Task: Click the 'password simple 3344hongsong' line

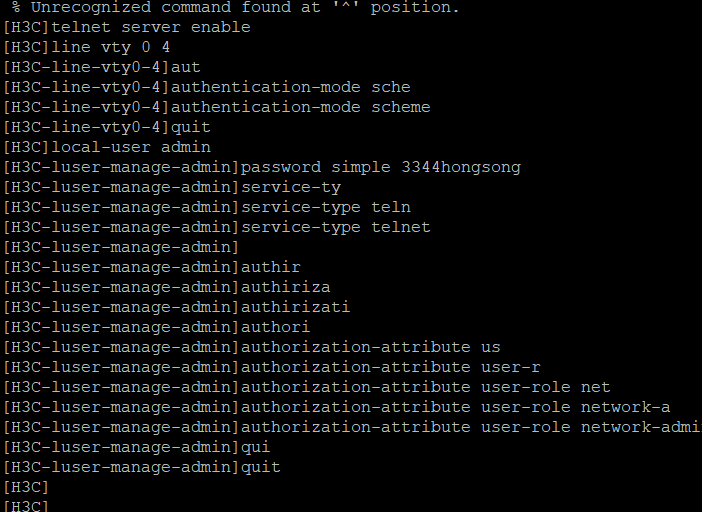Action: (x=380, y=167)
